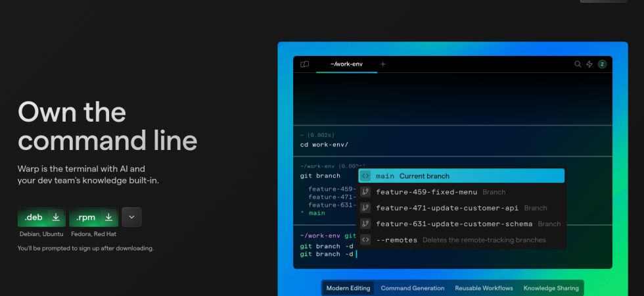Open a new terminal tab with plus icon

pyautogui.click(x=382, y=64)
